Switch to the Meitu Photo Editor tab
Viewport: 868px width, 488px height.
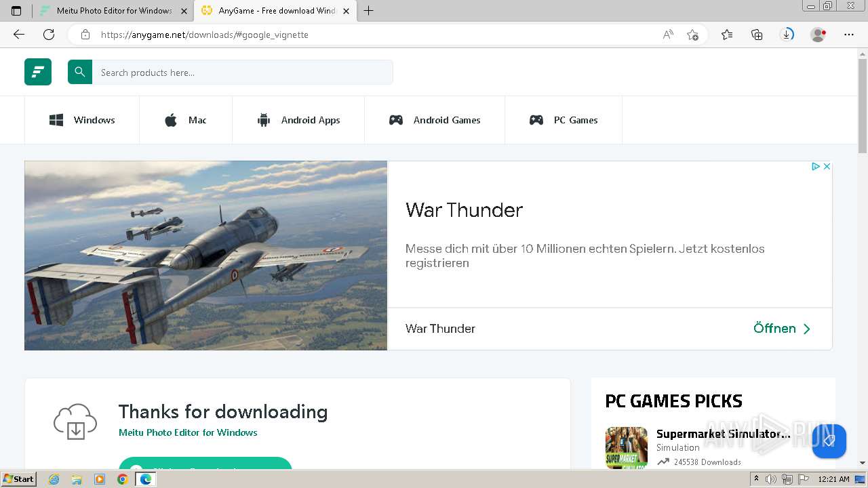tap(114, 11)
